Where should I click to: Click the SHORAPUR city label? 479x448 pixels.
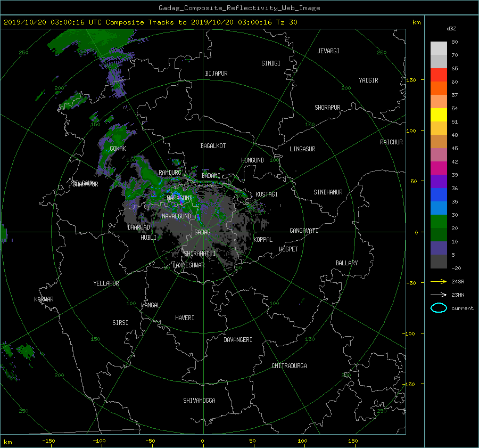coord(327,108)
